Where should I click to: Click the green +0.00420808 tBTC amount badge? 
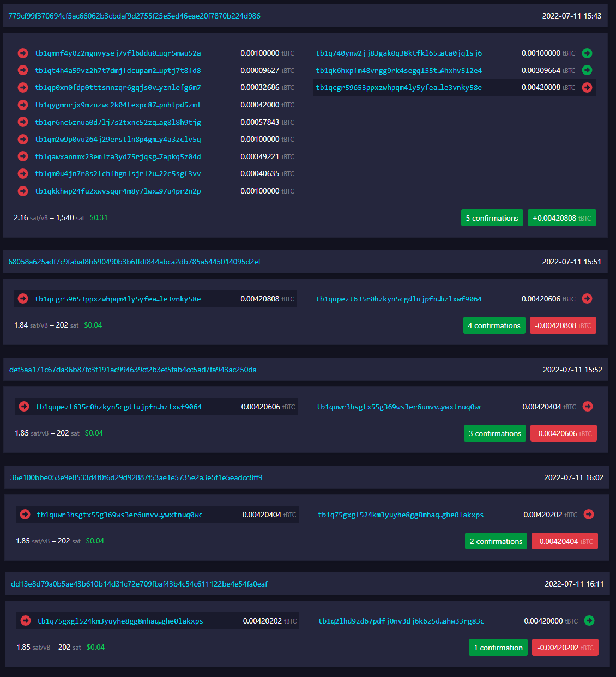[x=561, y=217]
